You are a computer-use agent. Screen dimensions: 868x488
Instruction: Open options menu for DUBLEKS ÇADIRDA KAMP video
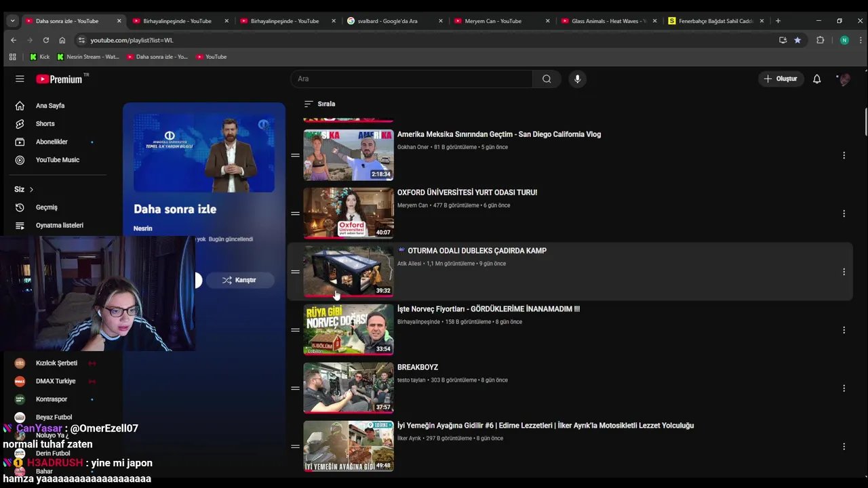pyautogui.click(x=844, y=272)
